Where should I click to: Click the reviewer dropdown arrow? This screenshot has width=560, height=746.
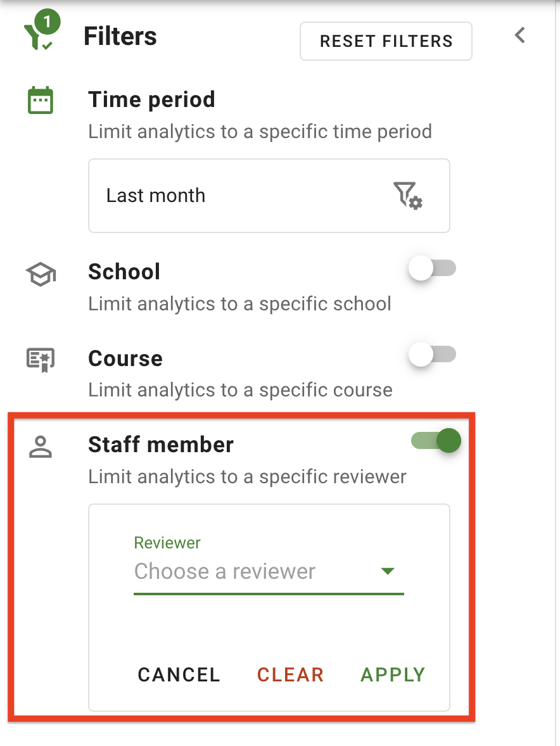tap(388, 572)
